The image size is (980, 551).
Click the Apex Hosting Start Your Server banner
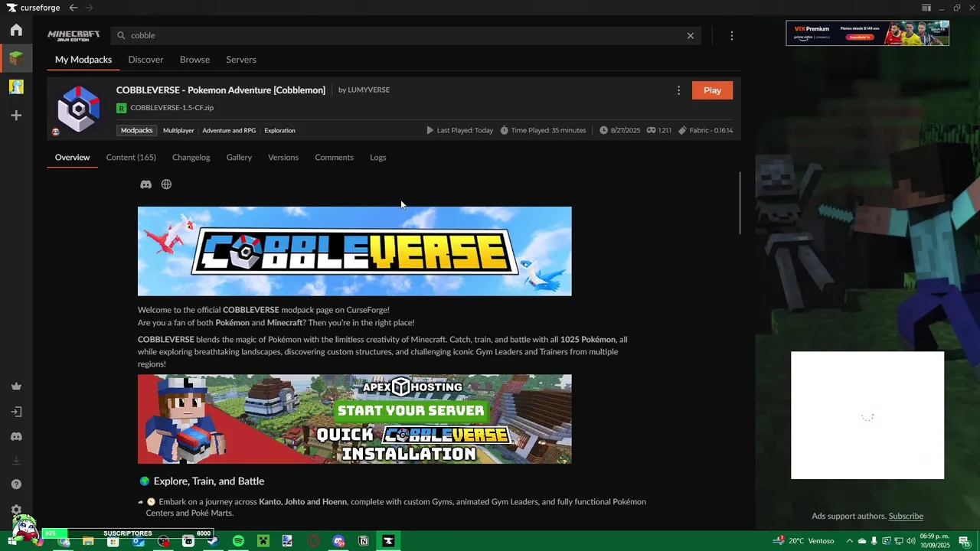[354, 419]
